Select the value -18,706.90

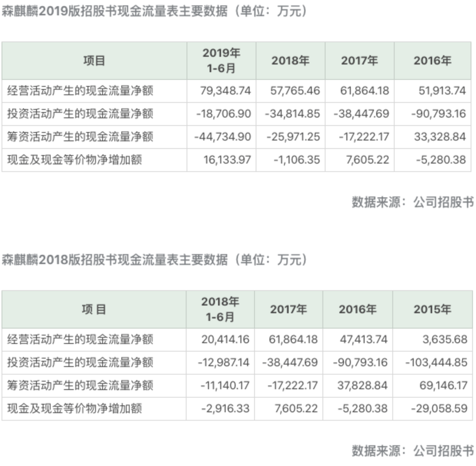223,114
